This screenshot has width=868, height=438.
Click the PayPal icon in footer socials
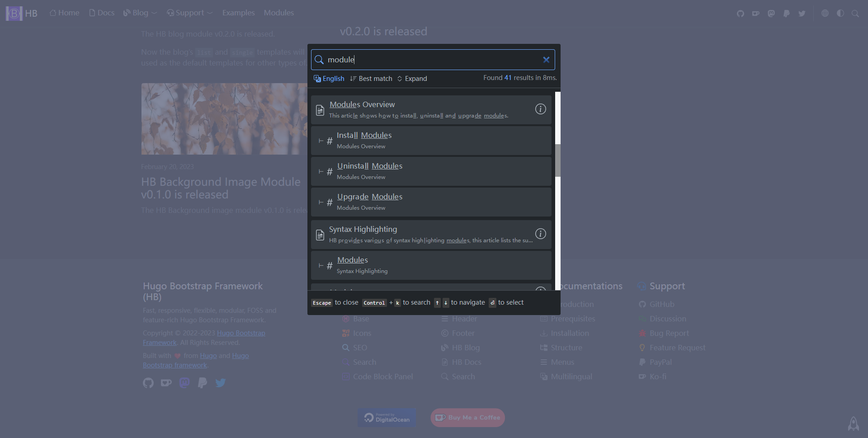(x=203, y=383)
